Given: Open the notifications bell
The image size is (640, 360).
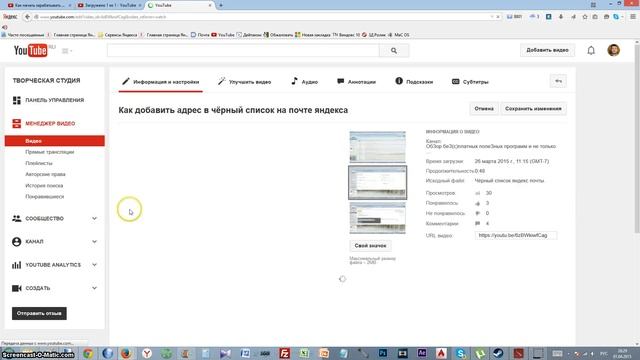Looking at the screenshot, I should click(x=591, y=51).
